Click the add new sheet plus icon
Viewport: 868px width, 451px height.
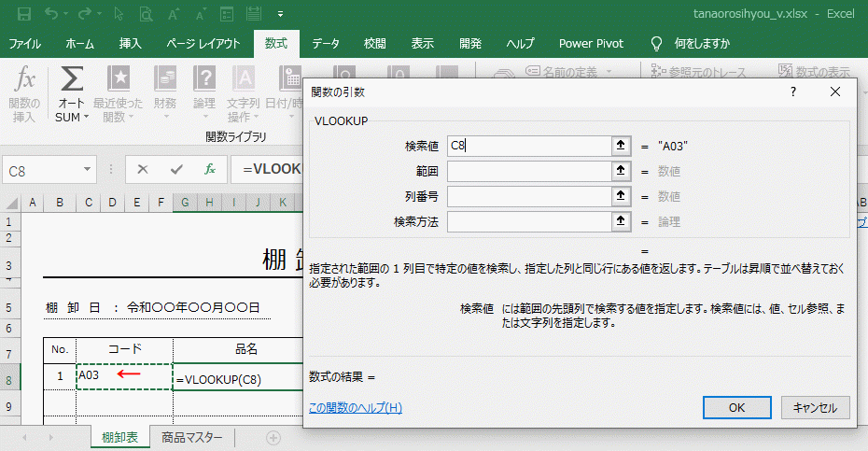[273, 438]
